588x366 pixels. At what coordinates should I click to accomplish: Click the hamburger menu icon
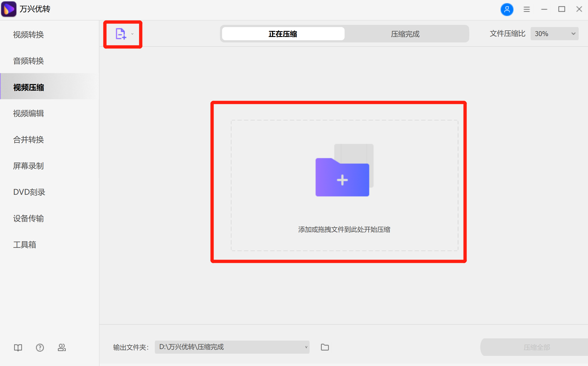(x=526, y=9)
